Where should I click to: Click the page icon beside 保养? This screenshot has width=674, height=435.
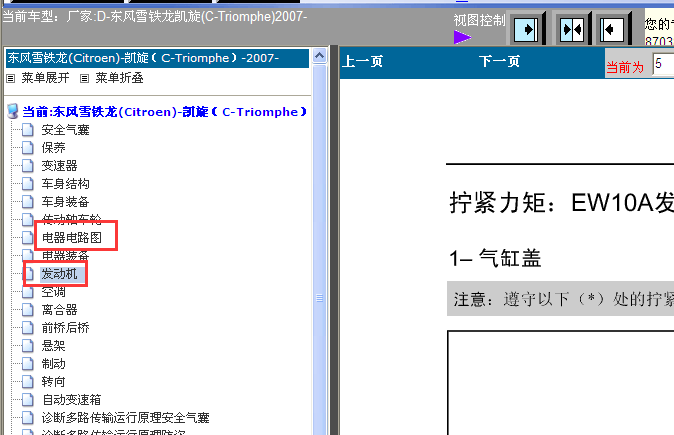[28, 147]
